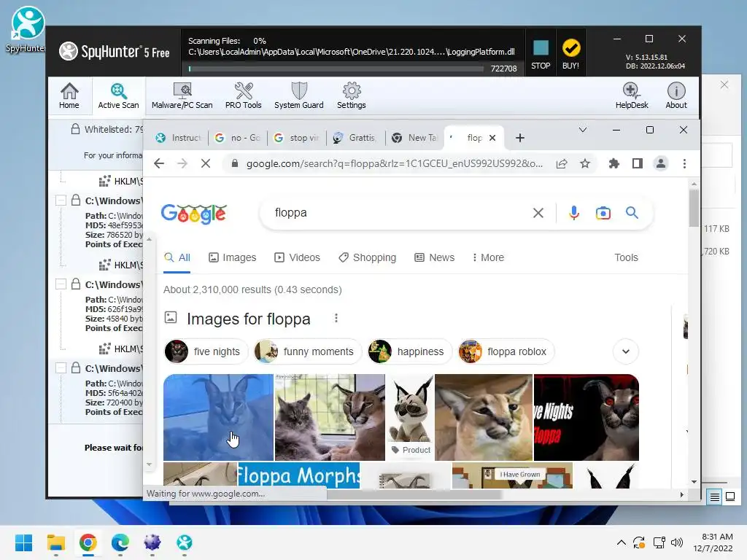Open the Five Nights Floppa thumbnail
This screenshot has height=560, width=747.
coord(587,417)
